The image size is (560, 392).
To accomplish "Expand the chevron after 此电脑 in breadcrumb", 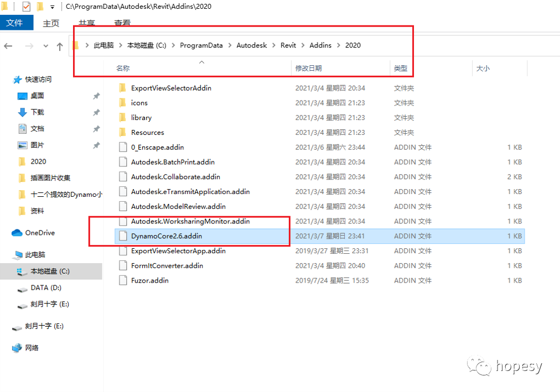I will (x=121, y=45).
